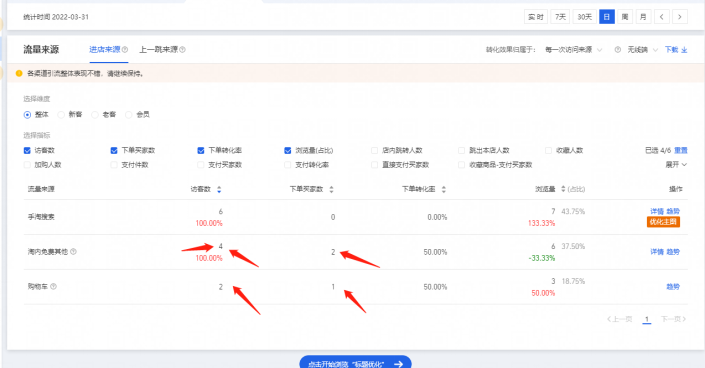Check the 跳出本店人数 checkbox
This screenshot has height=368, width=705.
(461, 150)
